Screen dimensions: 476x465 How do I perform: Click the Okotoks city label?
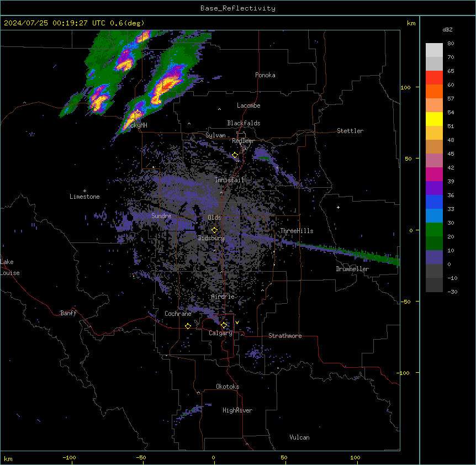[228, 387]
